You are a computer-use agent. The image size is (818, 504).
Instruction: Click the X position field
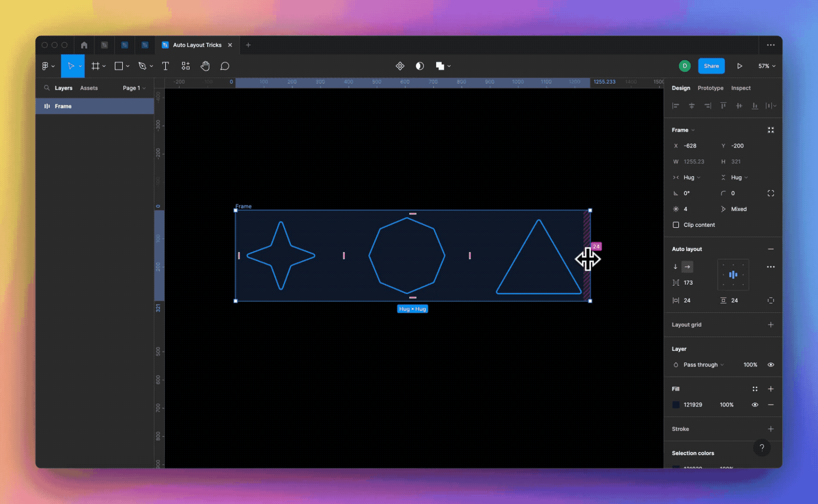[x=692, y=146]
